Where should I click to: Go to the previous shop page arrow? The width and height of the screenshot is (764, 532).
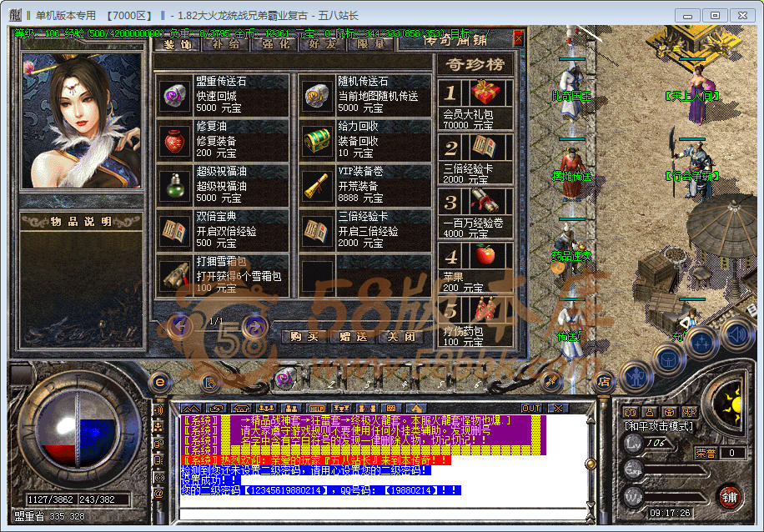click(x=181, y=326)
